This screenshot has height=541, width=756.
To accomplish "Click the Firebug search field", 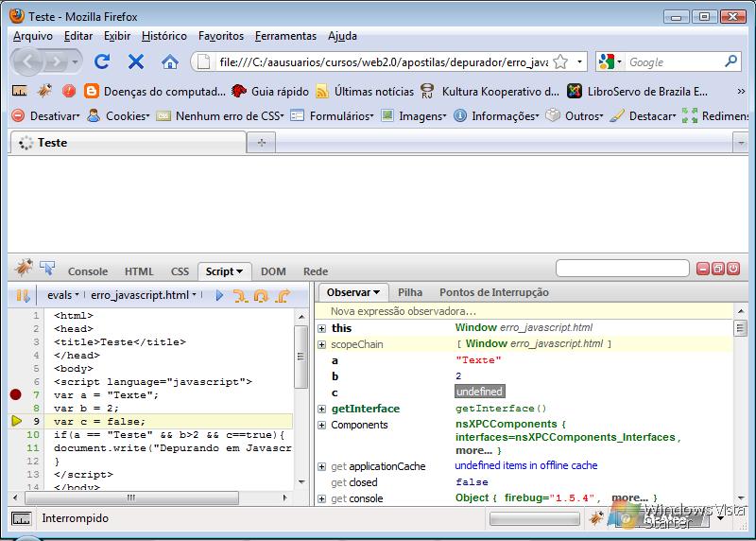I will coord(623,269).
